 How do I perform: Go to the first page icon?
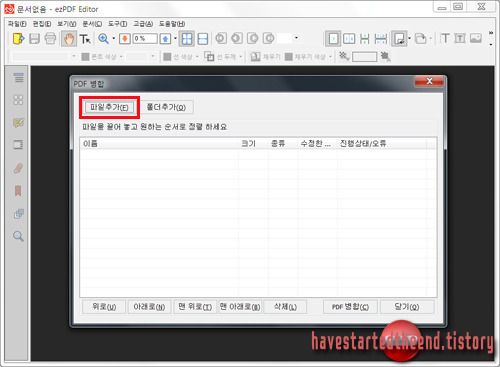221,38
